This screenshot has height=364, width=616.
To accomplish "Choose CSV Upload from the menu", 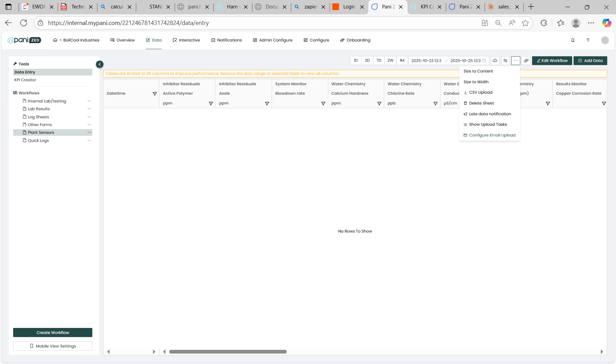I will pos(481,92).
